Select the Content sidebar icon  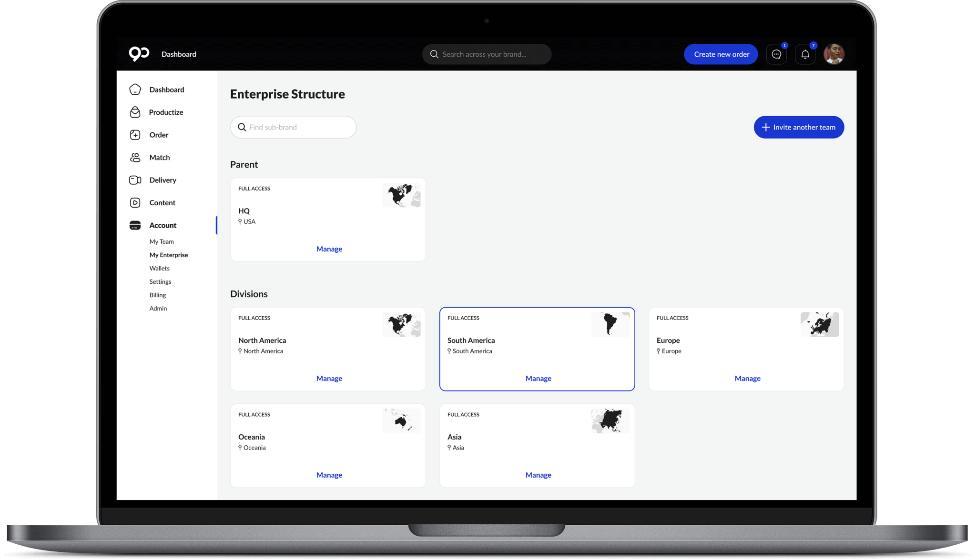pyautogui.click(x=135, y=201)
